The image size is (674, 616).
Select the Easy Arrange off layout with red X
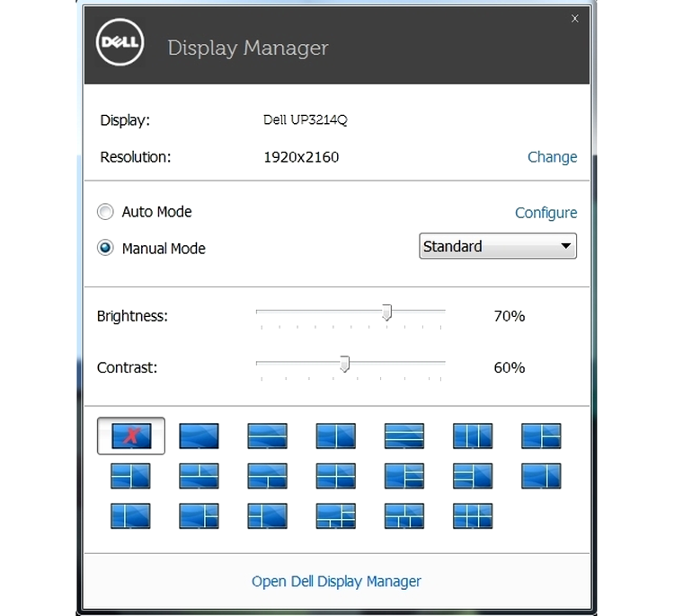click(x=131, y=436)
